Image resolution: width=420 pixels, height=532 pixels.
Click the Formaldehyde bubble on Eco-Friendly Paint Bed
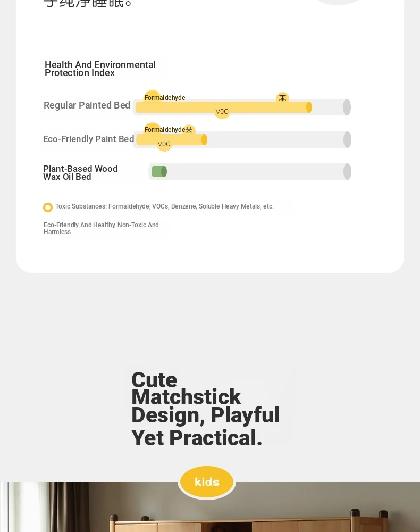tap(165, 130)
